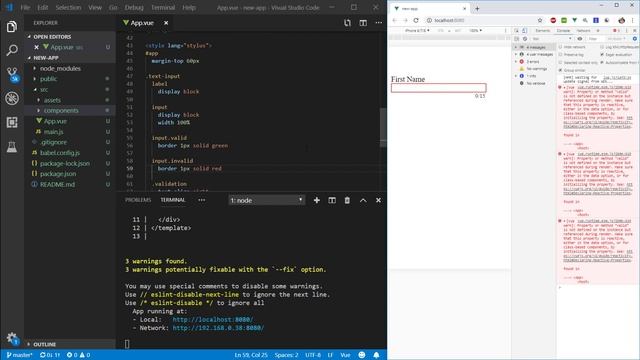
Task: Open the 100% zoom dropdown in device toolbar
Action: coord(475,31)
